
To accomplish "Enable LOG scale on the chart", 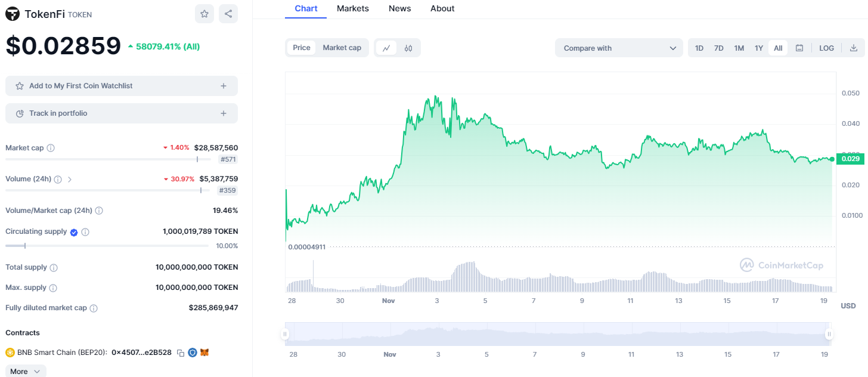I will click(x=826, y=48).
